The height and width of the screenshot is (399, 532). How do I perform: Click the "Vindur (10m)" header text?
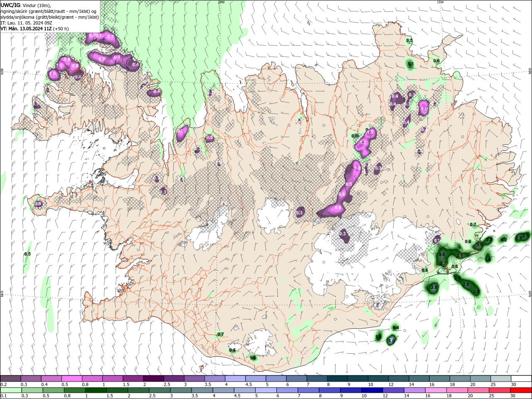36,5
